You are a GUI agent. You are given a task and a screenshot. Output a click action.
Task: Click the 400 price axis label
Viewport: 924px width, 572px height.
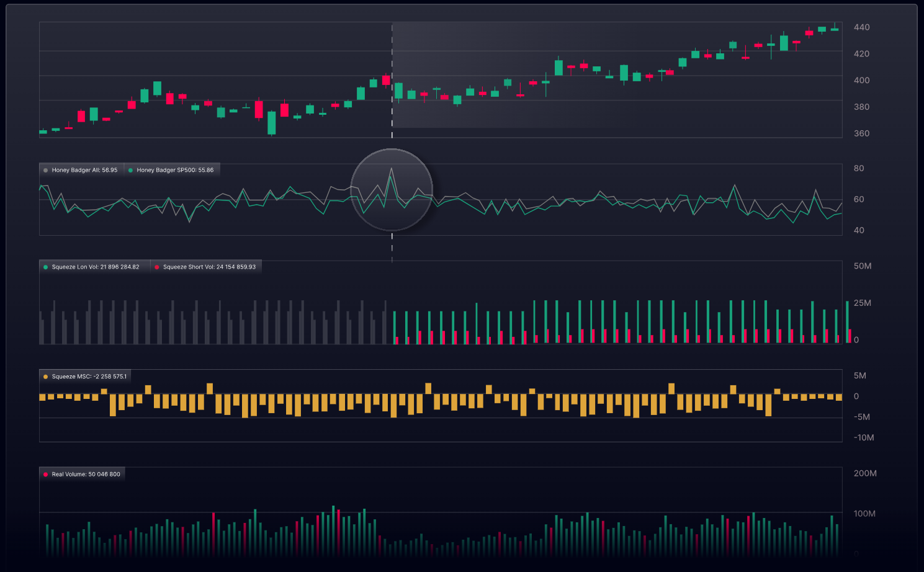tap(861, 80)
